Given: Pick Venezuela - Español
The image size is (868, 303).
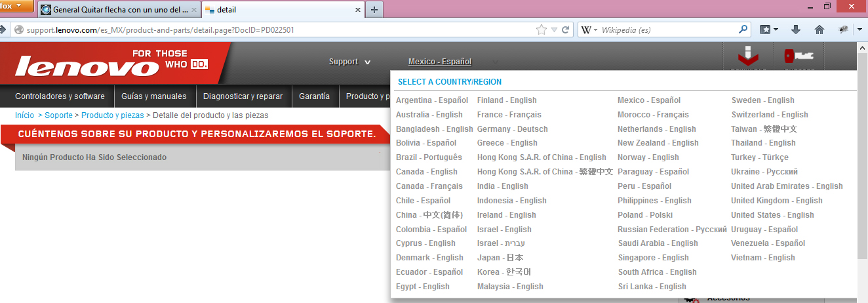Looking at the screenshot, I should (x=768, y=243).
